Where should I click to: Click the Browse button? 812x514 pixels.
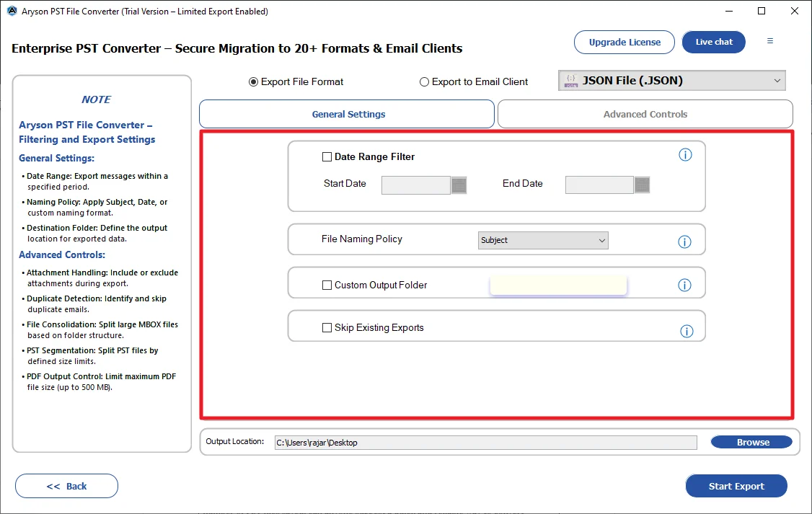752,442
